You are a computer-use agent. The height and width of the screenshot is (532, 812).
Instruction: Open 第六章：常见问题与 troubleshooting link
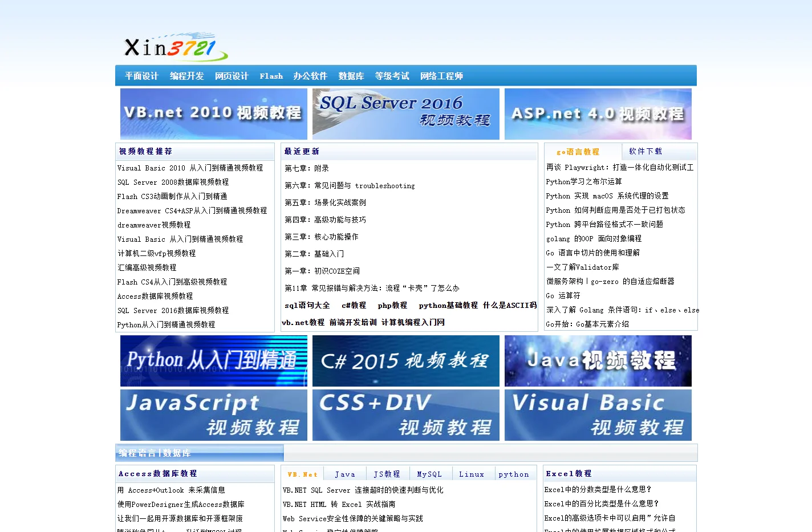(x=350, y=185)
